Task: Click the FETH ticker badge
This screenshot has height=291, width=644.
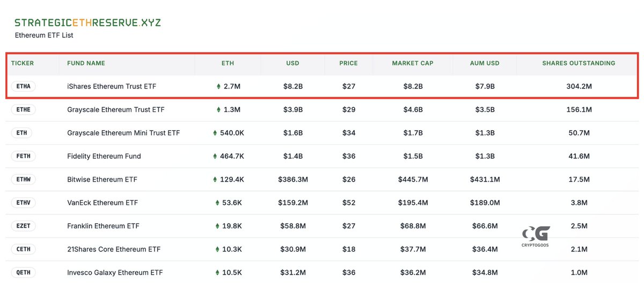Action: [x=23, y=156]
